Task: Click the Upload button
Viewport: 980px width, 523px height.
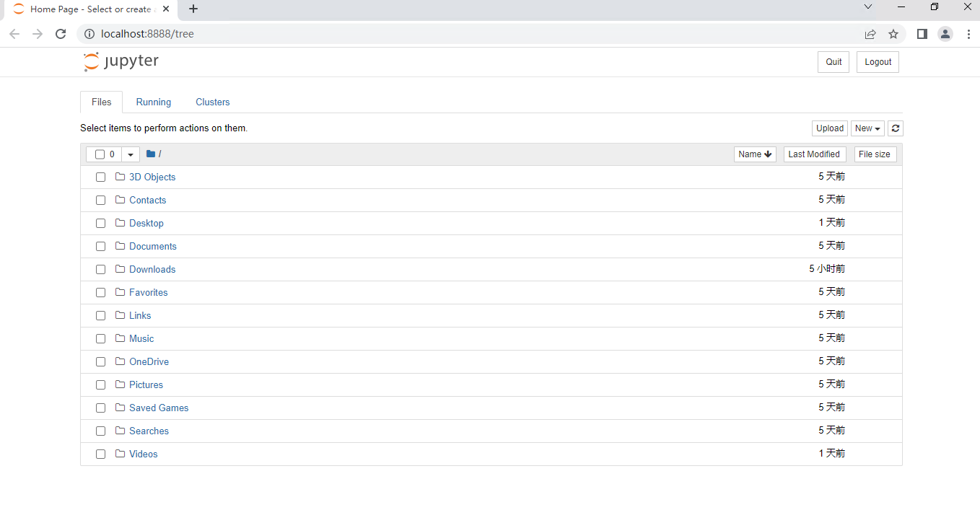Action: tap(830, 128)
